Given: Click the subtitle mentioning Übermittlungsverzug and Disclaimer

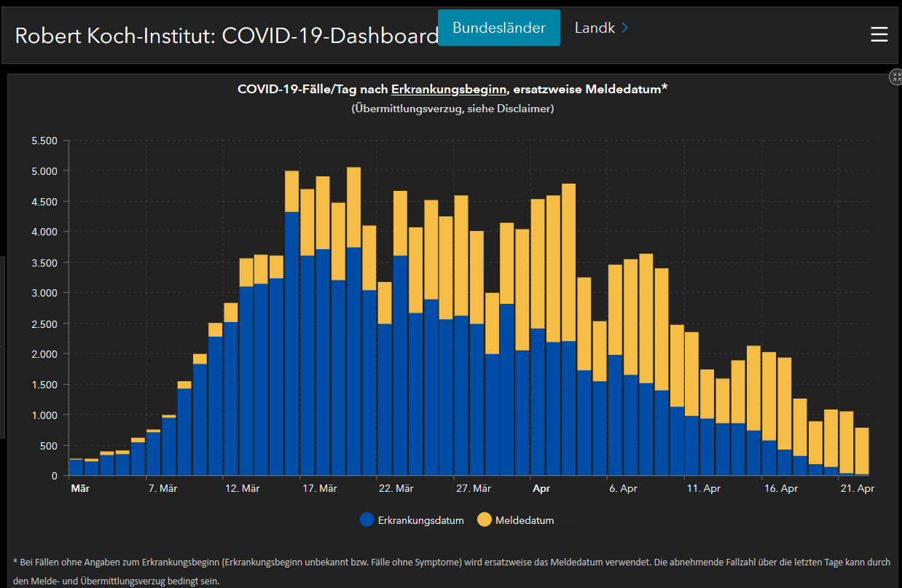Looking at the screenshot, I should [452, 109].
